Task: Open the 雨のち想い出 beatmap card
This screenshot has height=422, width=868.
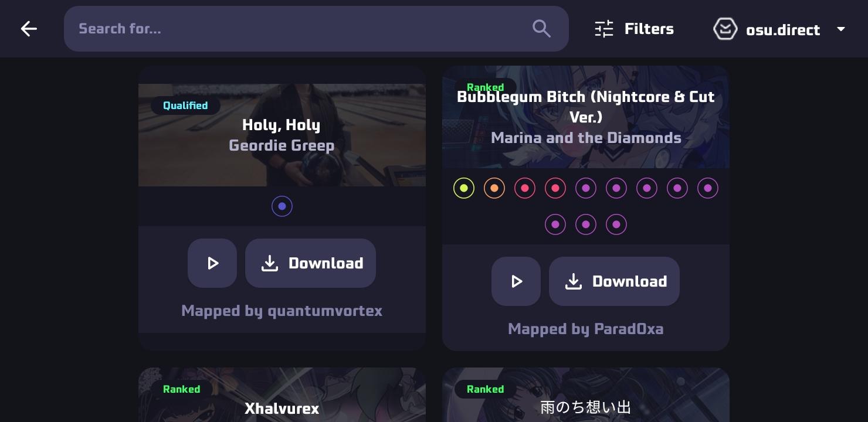Action: point(586,395)
